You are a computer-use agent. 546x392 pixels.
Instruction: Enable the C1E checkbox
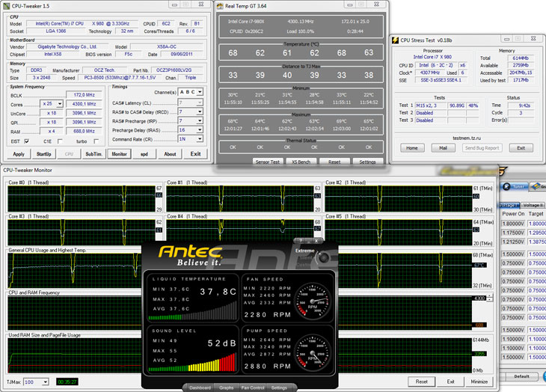pos(60,140)
